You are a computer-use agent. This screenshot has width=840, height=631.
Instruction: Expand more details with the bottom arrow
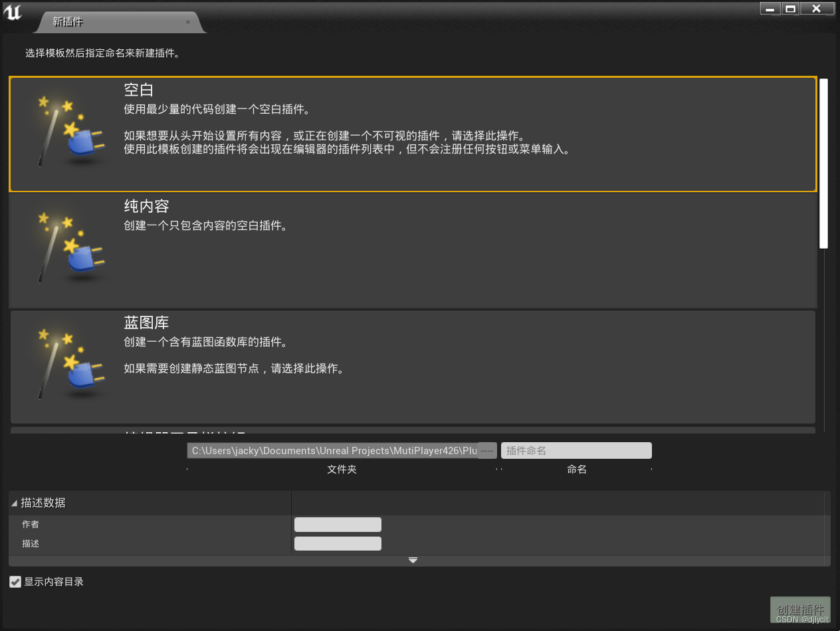coord(413,560)
